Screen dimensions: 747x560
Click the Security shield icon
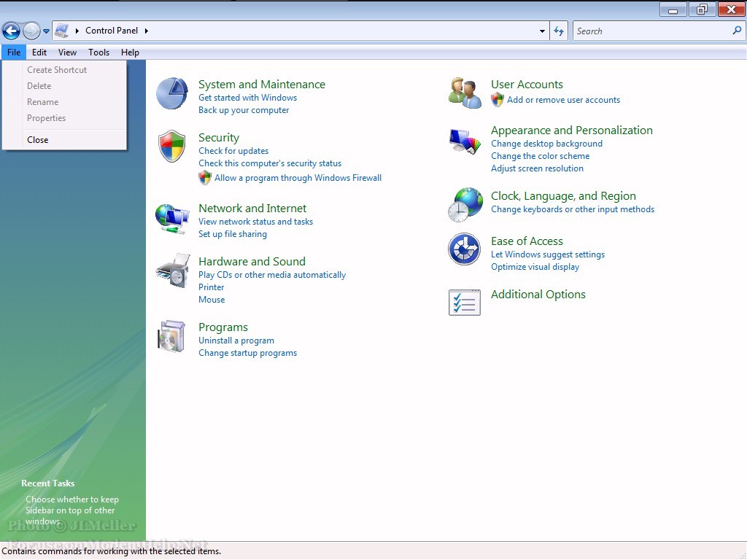click(x=172, y=147)
